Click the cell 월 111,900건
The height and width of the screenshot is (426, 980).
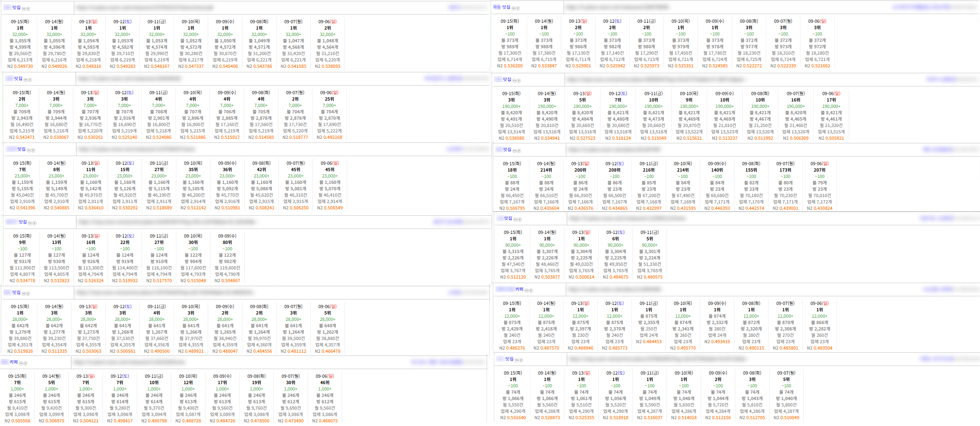(22, 268)
